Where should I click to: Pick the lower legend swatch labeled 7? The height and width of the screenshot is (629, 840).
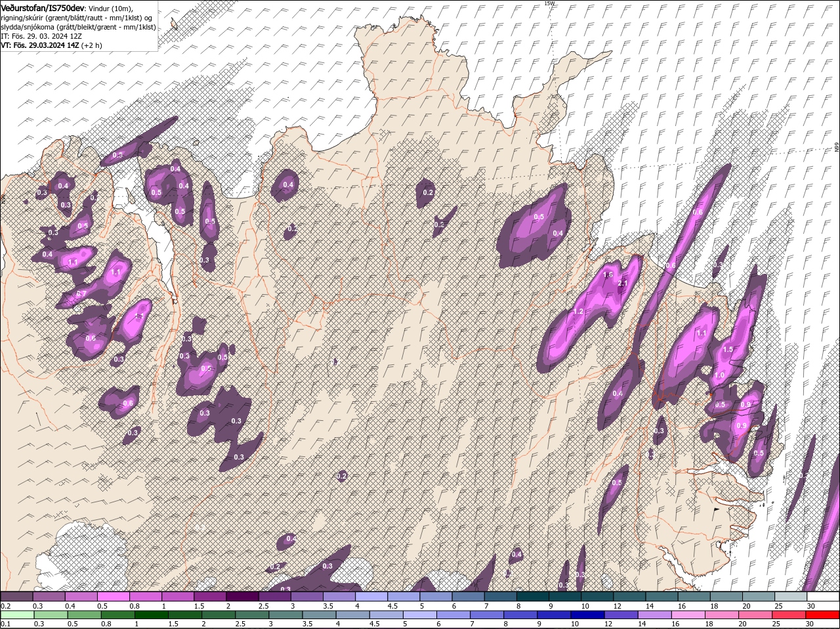tap(487, 615)
